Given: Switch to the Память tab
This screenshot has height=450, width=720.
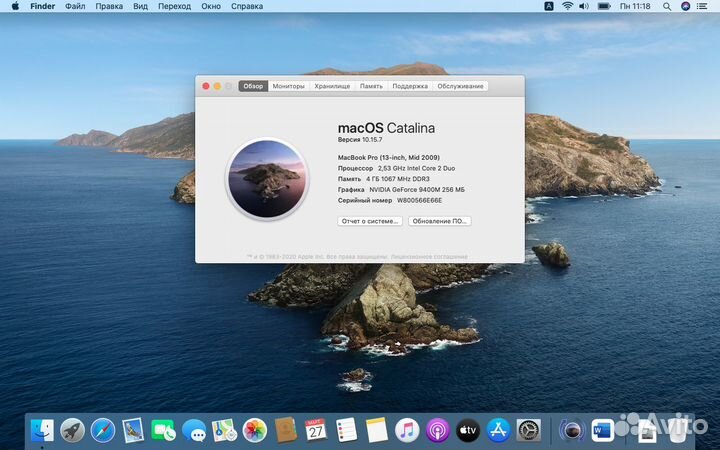Looking at the screenshot, I should point(371,86).
